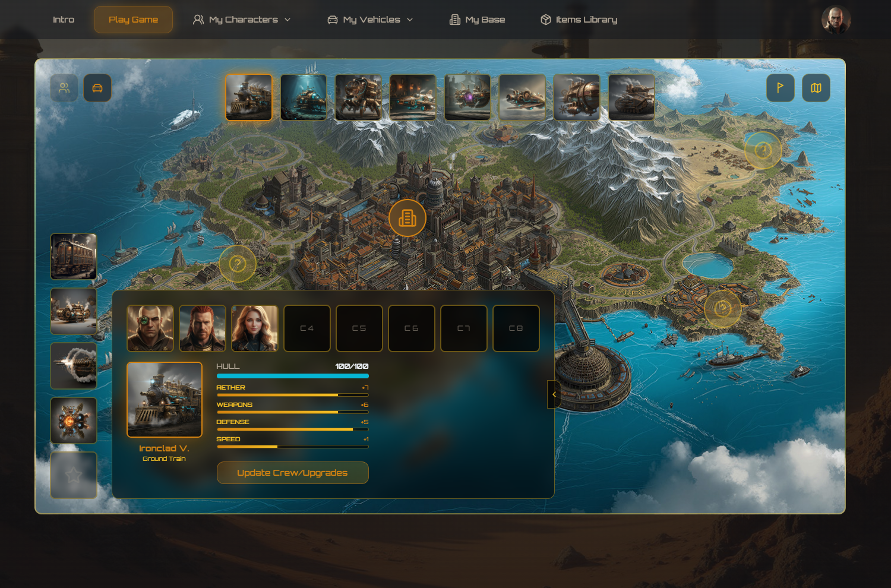This screenshot has height=588, width=891.
Task: Click the flag icon button
Action: tap(780, 88)
